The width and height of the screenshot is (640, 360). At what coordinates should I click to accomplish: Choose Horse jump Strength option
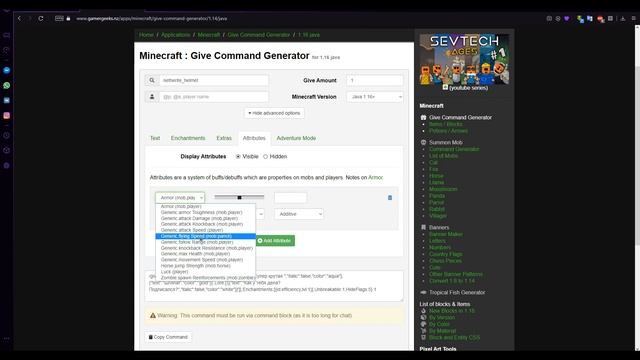205,265
